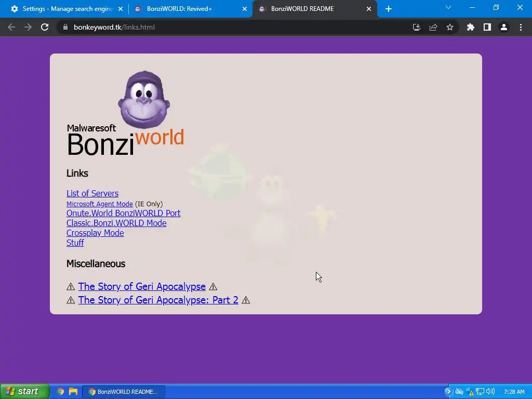Open the Crossplay Mode link

pyautogui.click(x=95, y=233)
